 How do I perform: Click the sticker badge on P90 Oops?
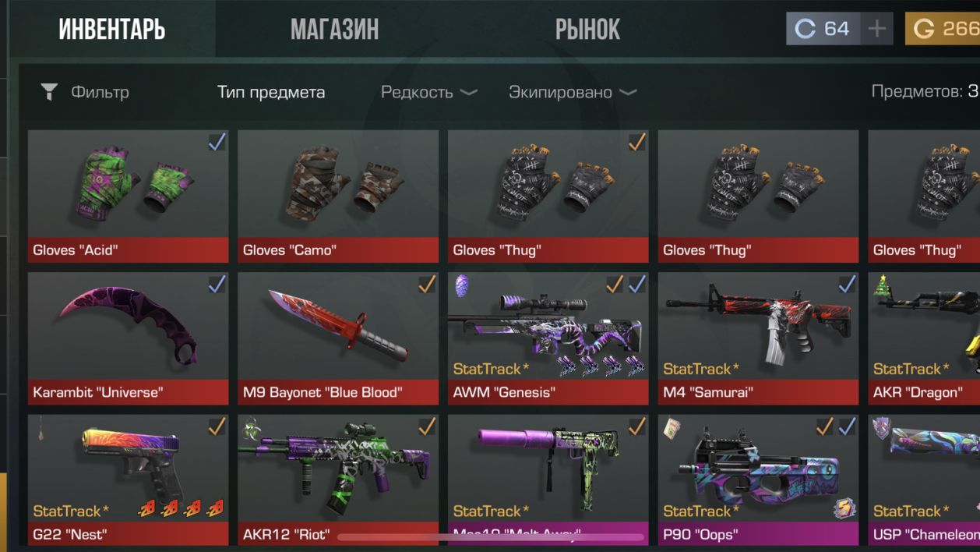tap(844, 510)
